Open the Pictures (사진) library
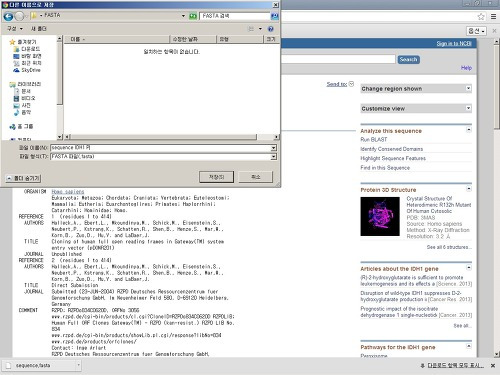Image resolution: width=500 pixels, height=375 pixels. [22, 105]
